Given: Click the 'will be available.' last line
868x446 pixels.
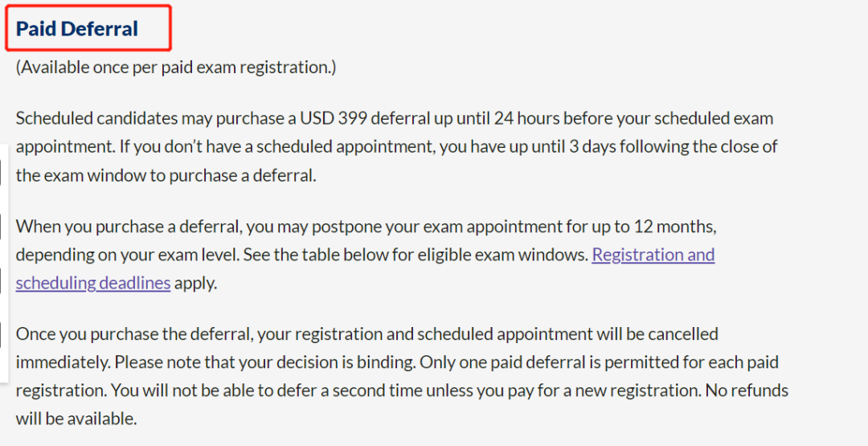Looking at the screenshot, I should pyautogui.click(x=76, y=419).
